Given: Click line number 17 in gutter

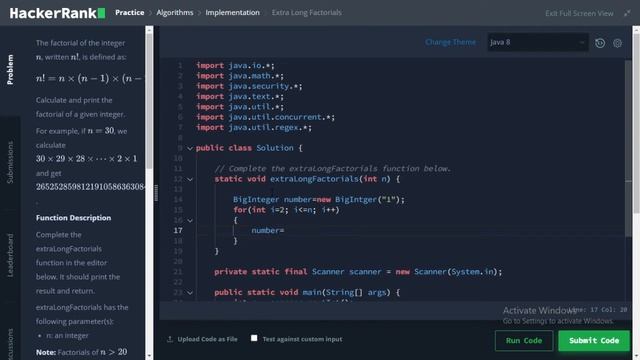Looking at the screenshot, I should point(178,231).
